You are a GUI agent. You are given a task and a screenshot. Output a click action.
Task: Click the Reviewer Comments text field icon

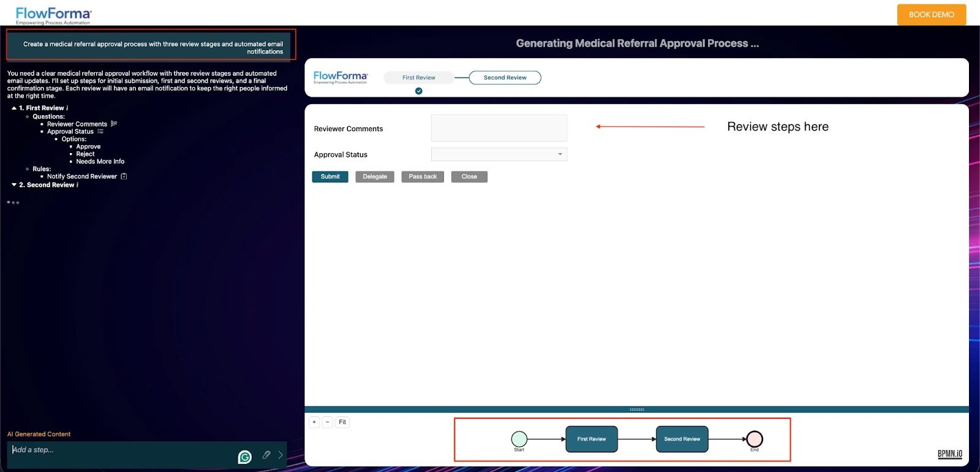coord(114,124)
